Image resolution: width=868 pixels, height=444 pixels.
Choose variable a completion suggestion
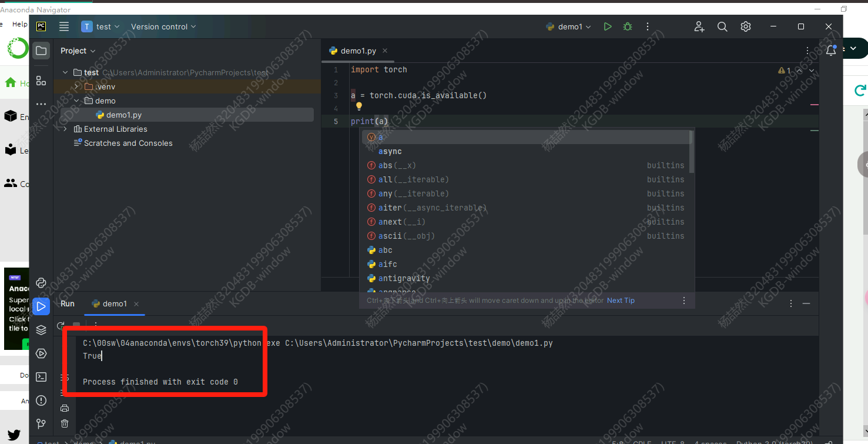point(527,137)
